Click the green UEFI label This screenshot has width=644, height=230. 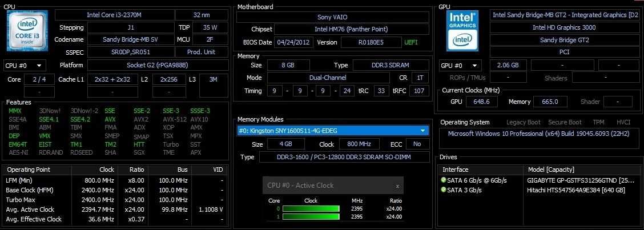click(x=411, y=42)
